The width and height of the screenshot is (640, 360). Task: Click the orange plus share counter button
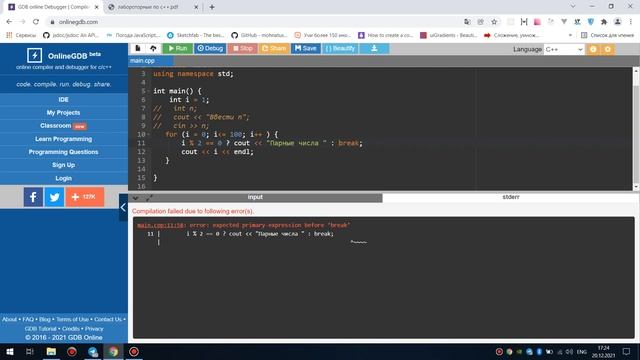click(84, 197)
